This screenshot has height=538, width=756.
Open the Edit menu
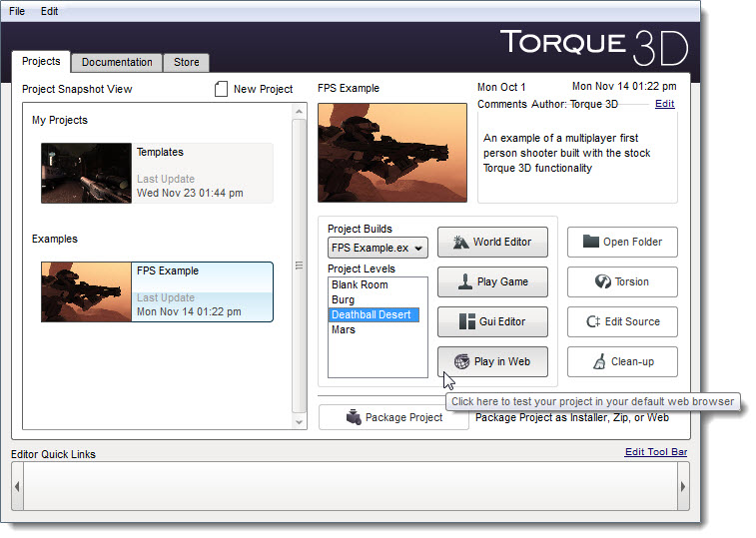click(49, 11)
